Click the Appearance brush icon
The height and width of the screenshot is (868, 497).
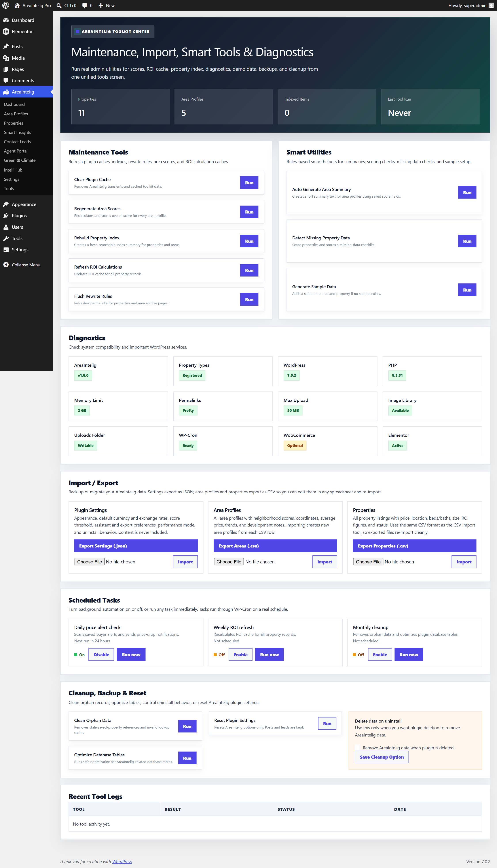(6, 204)
